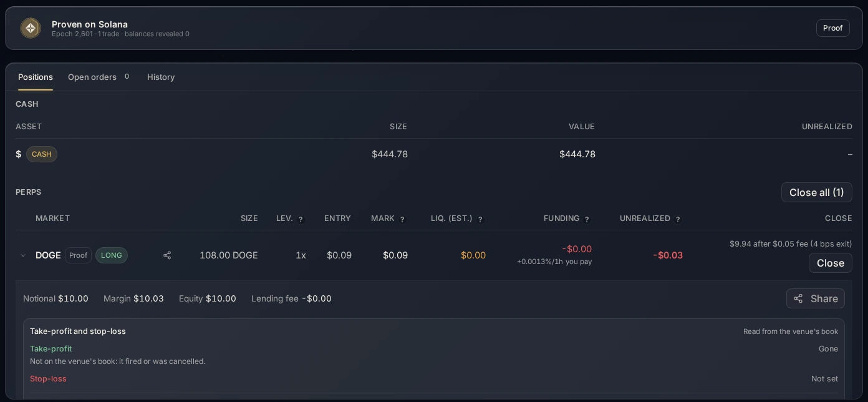Show help for the LEV. column
Image resolution: width=868 pixels, height=402 pixels.
(x=301, y=219)
